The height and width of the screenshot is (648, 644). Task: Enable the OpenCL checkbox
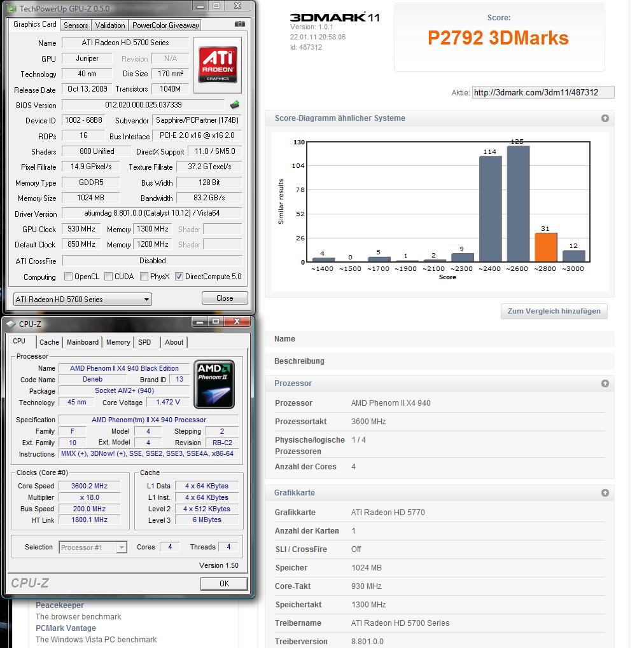[68, 277]
